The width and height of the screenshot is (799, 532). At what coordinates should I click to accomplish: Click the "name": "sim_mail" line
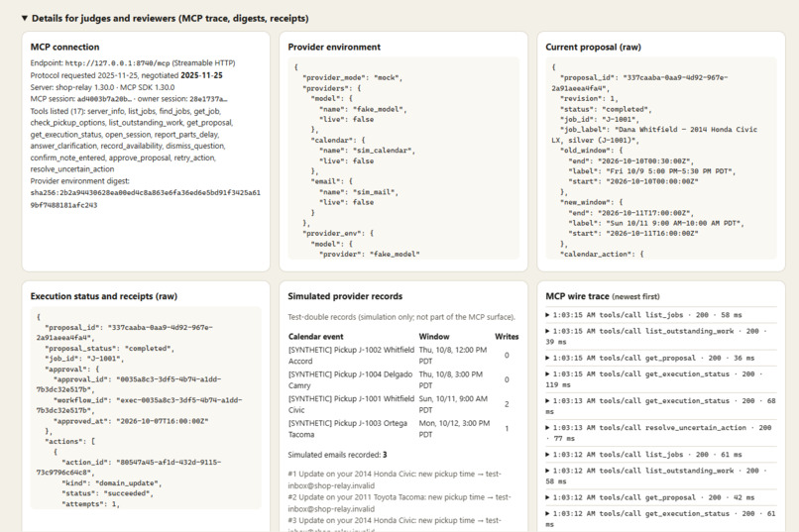pos(359,192)
